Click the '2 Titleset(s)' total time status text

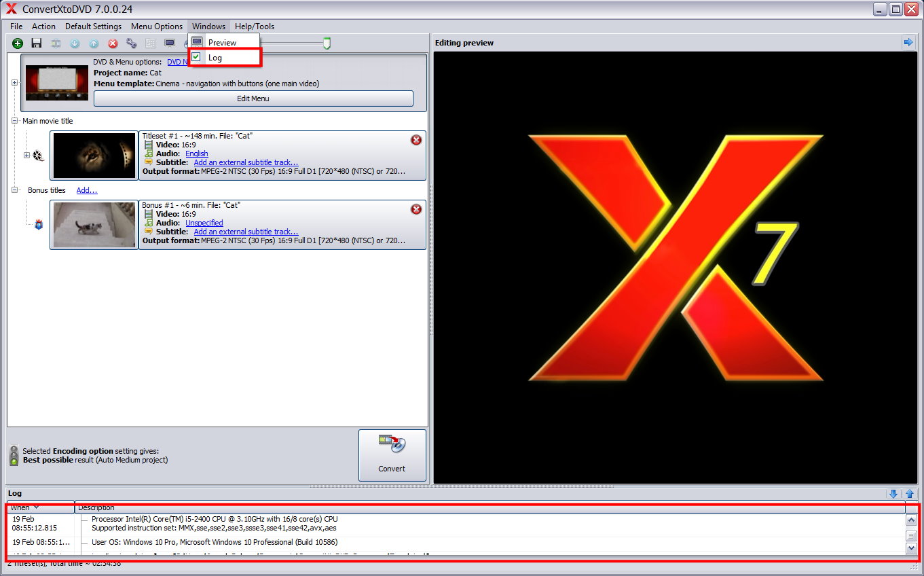click(x=64, y=564)
